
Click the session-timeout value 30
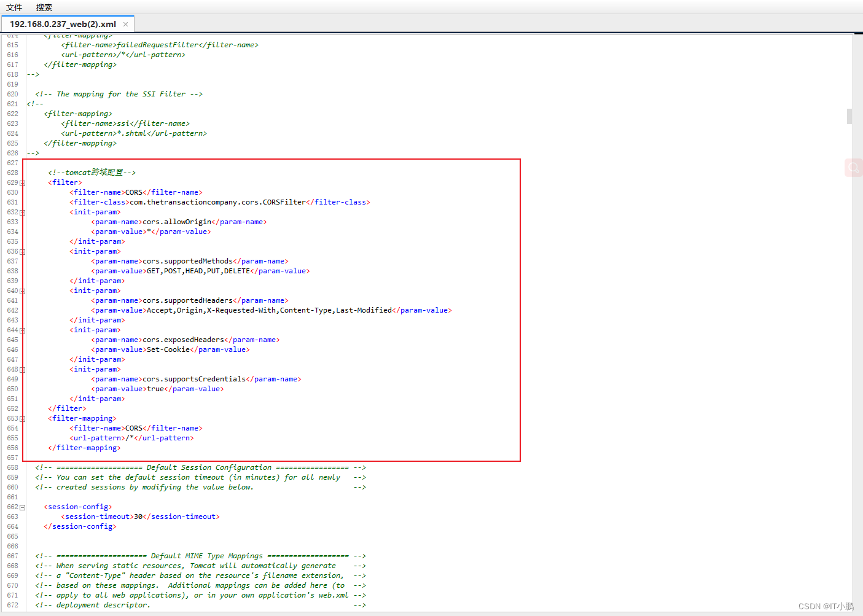point(138,517)
